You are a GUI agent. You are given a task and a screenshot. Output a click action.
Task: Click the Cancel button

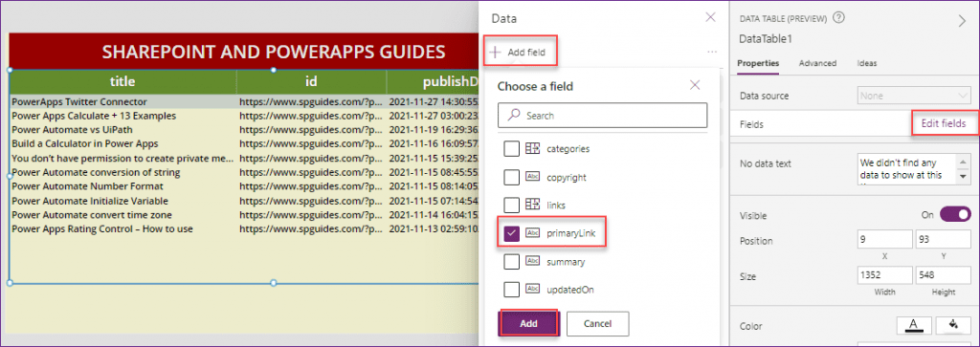(597, 324)
